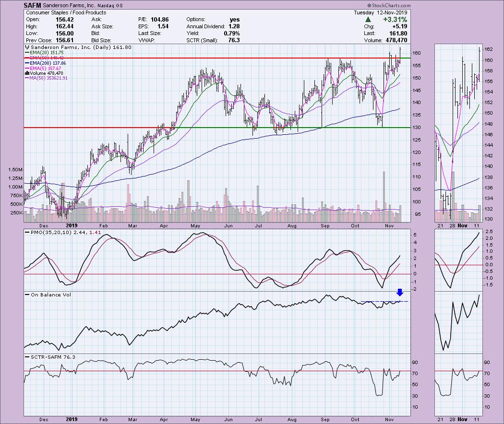This screenshot has height=424, width=504.
Task: Click the EPS value 1.54
Action: pos(163,26)
